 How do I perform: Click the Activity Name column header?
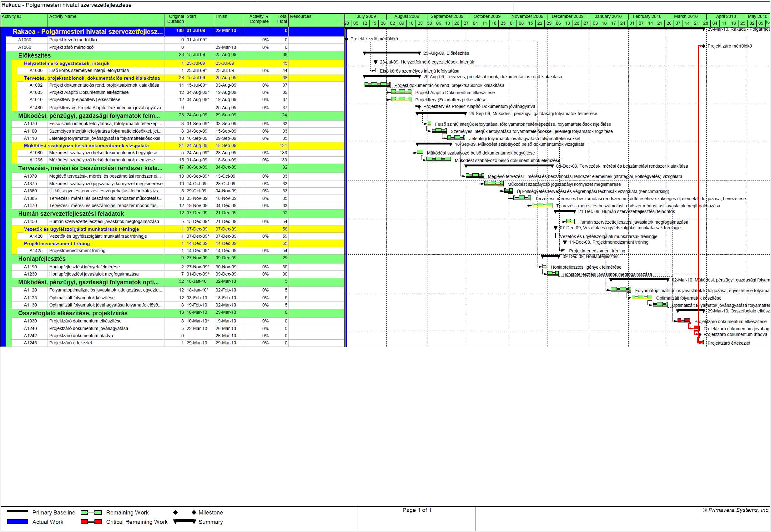(106, 20)
